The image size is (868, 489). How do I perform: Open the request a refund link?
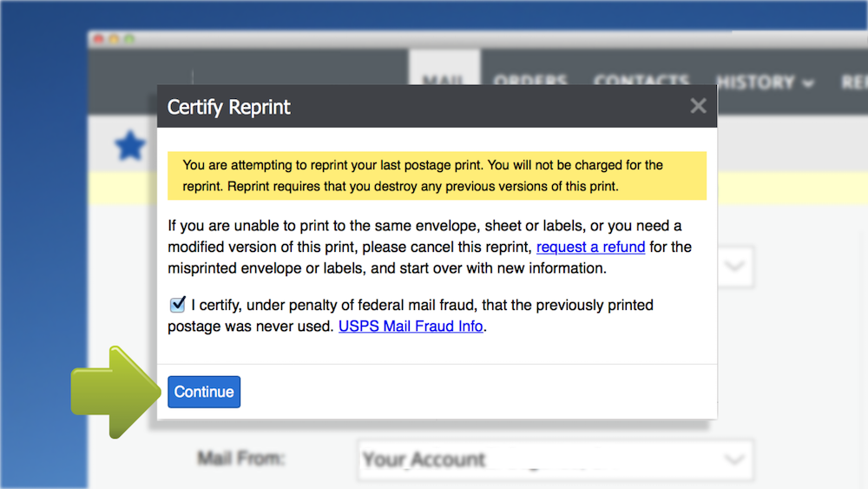[x=590, y=247]
